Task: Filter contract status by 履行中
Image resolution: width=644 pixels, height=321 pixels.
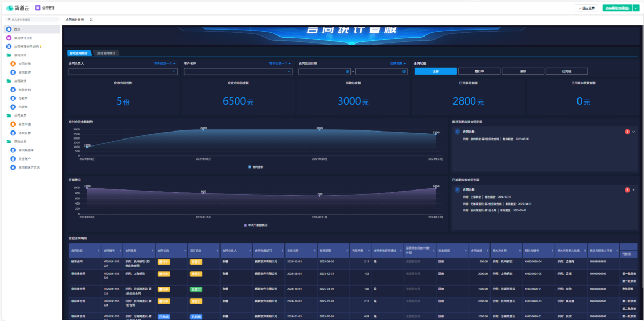Action: (480, 71)
